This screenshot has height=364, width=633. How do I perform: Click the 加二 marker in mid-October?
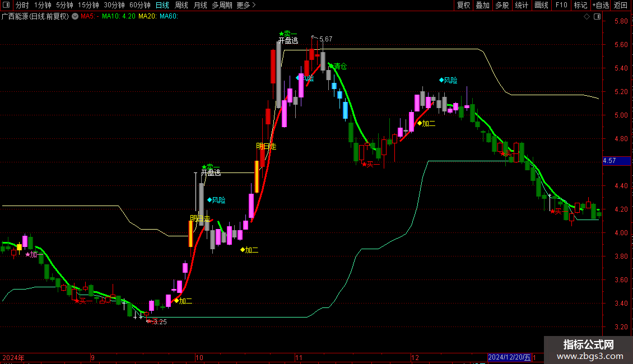(249, 250)
